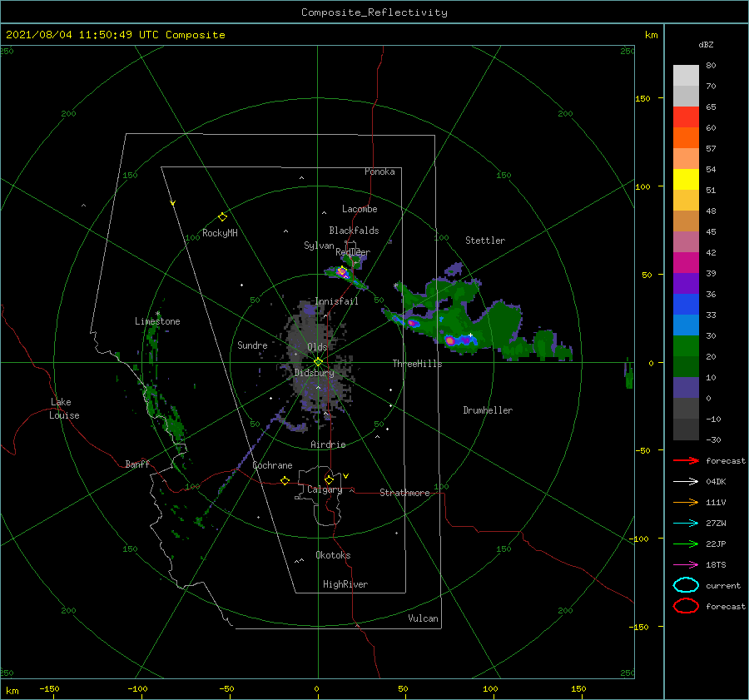Click the yellow diamond marker above Calgary
Viewport: 749px width, 700px height.
[329, 479]
